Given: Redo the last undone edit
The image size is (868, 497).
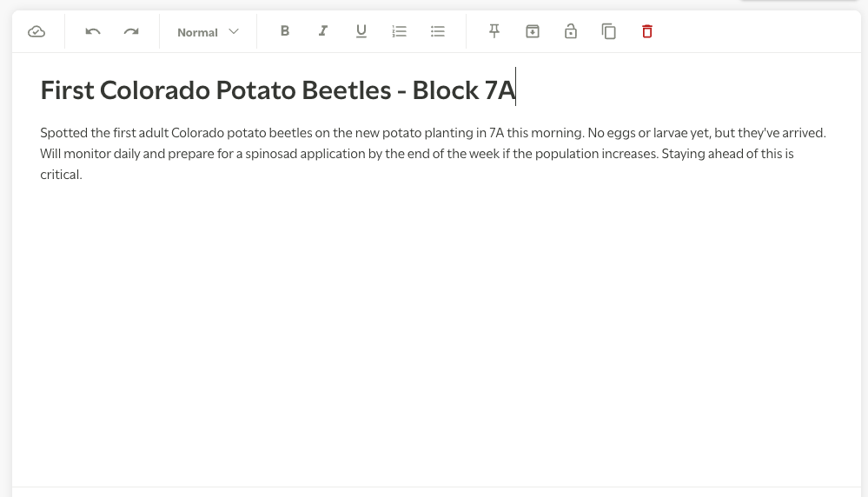Looking at the screenshot, I should [x=131, y=31].
